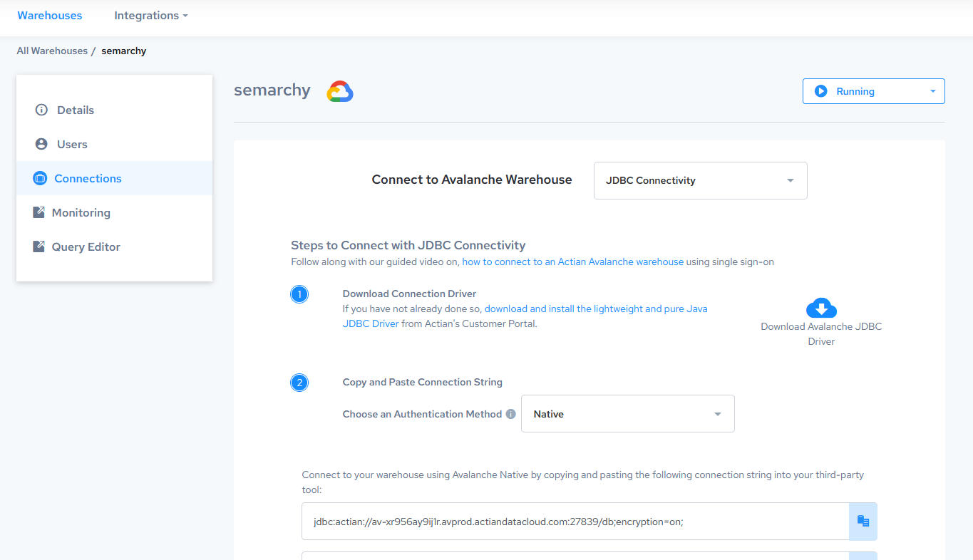Open the JDBC Connectivity dropdown
The width and height of the screenshot is (973, 560).
tap(700, 180)
